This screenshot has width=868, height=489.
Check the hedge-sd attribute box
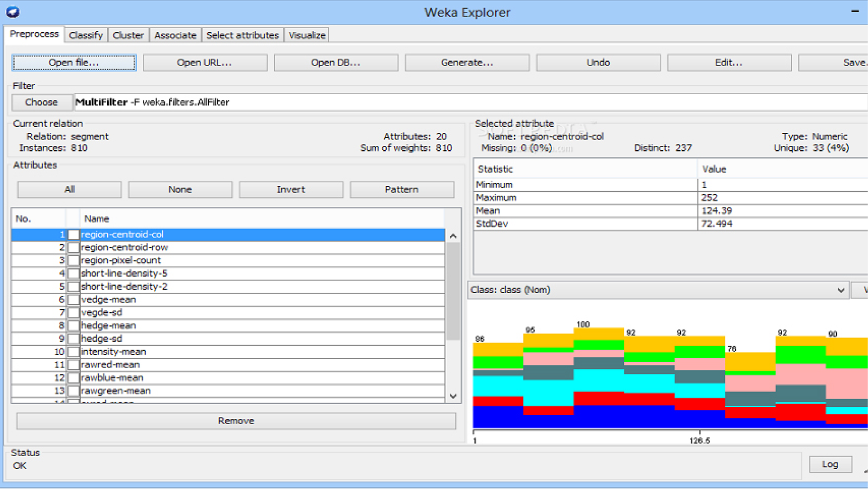(74, 339)
